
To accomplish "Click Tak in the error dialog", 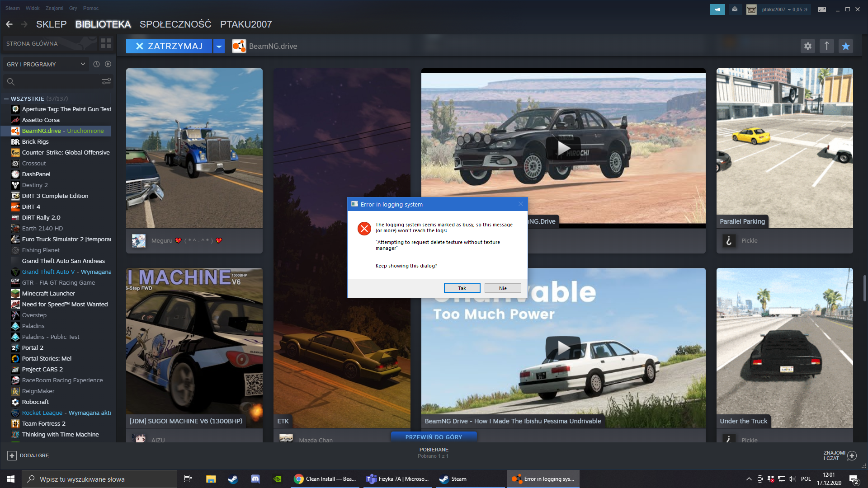I will (x=462, y=288).
